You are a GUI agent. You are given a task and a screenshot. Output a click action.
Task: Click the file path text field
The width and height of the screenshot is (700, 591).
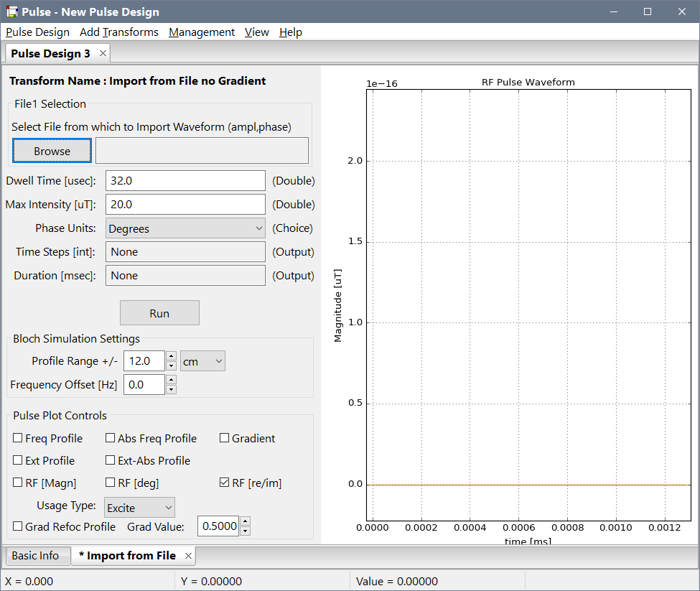202,150
